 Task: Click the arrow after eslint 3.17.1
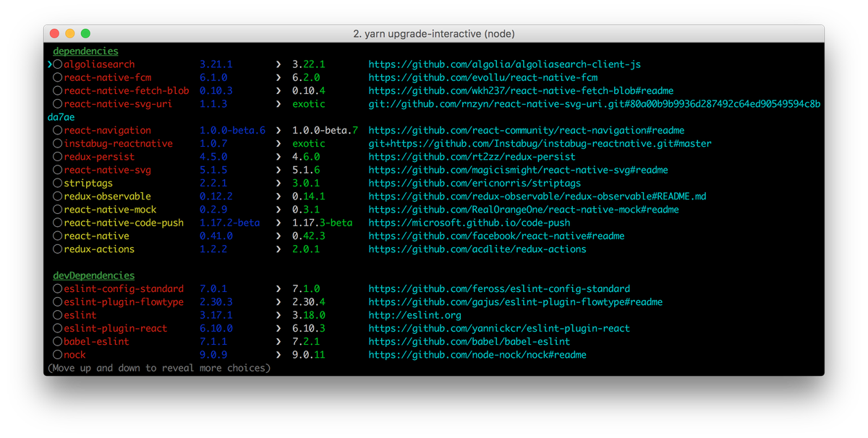(x=278, y=315)
